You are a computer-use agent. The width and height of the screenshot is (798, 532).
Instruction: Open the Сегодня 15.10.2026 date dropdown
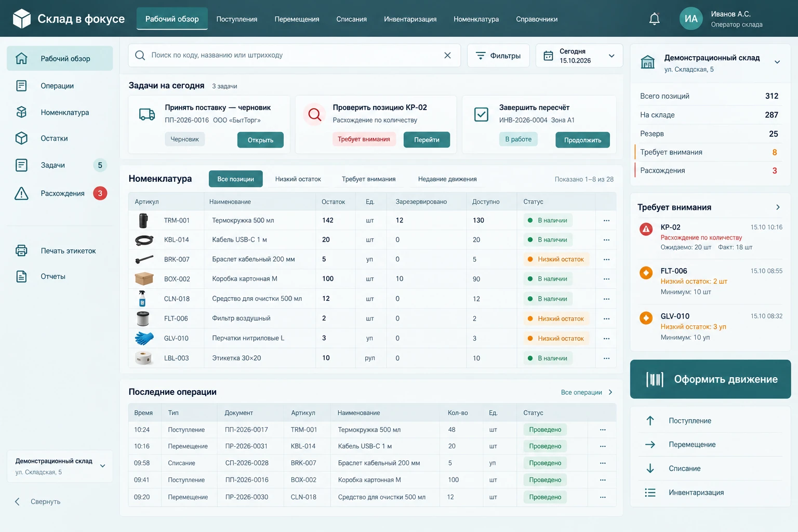[x=579, y=56]
